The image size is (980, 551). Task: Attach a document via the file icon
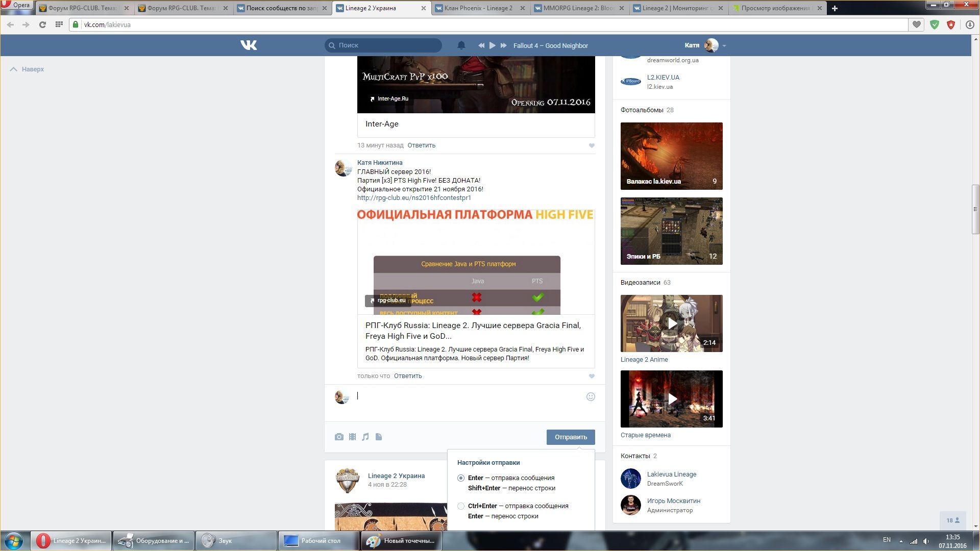[x=379, y=437]
